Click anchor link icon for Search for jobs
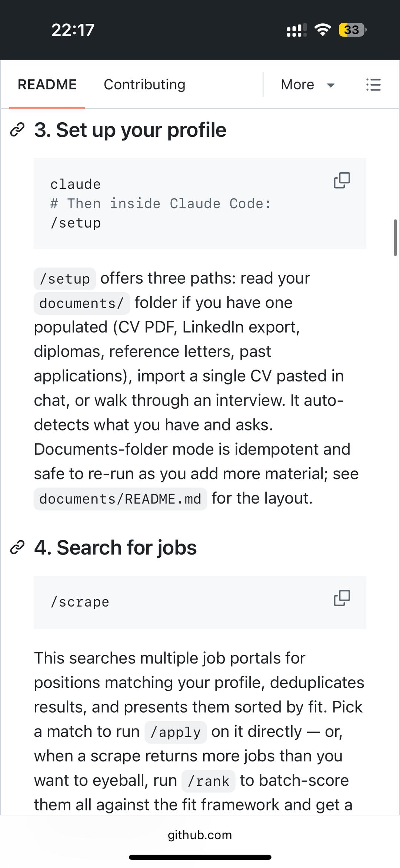Screen dimensions: 400x868 tap(17, 548)
